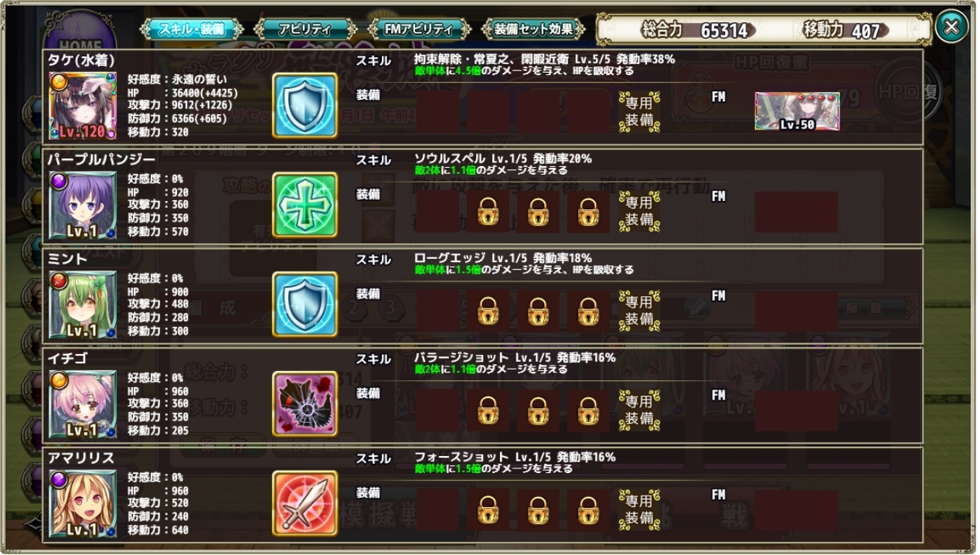Switch to the スキル・装備 tab
This screenshot has width=980, height=555.
(x=191, y=29)
